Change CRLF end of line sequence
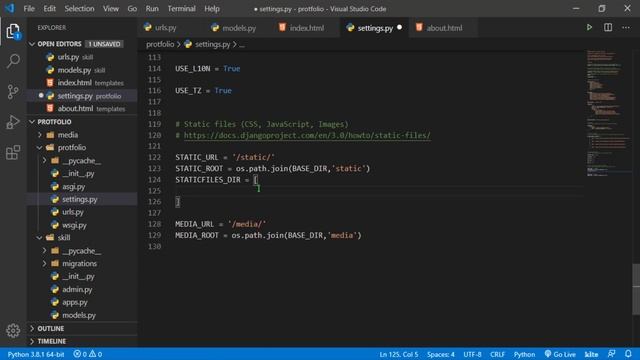This screenshot has width=640, height=360. click(497, 354)
